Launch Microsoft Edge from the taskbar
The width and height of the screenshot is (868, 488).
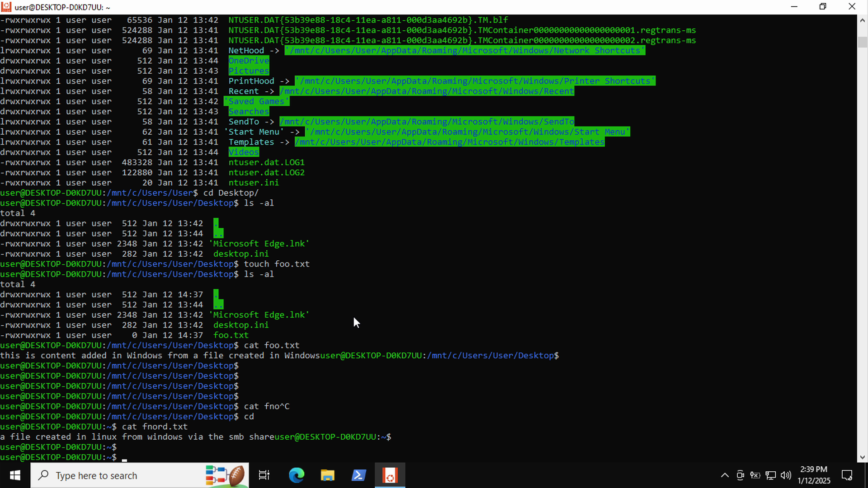pos(297,475)
